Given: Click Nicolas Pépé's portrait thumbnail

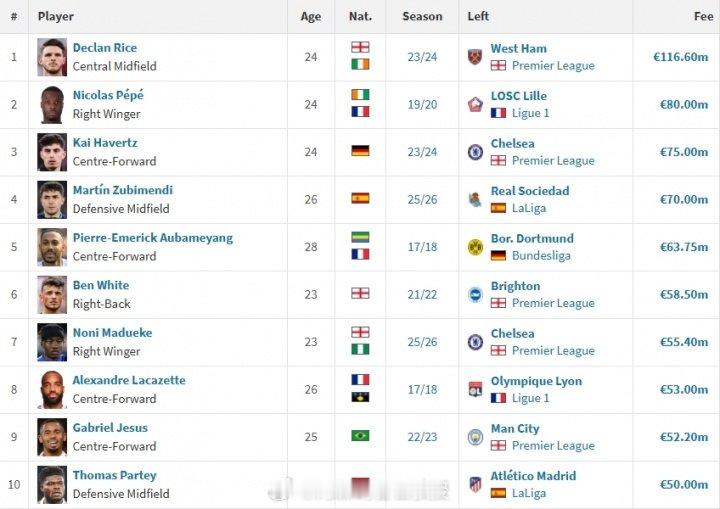Looking at the screenshot, I should 52,105.
